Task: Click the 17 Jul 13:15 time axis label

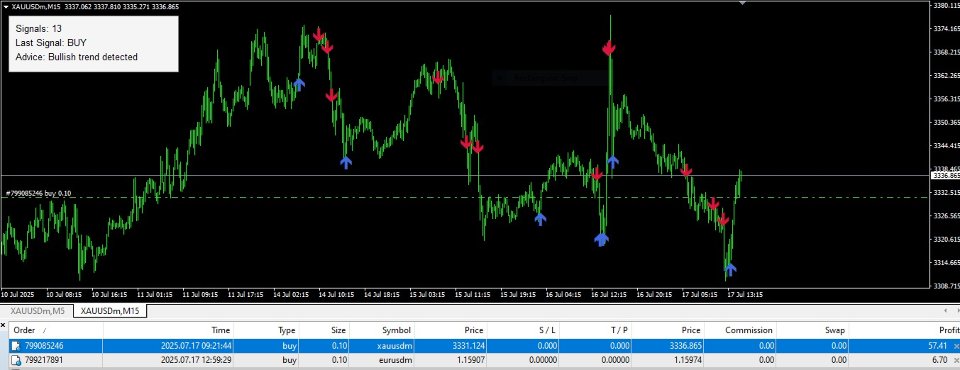Action: (x=744, y=295)
